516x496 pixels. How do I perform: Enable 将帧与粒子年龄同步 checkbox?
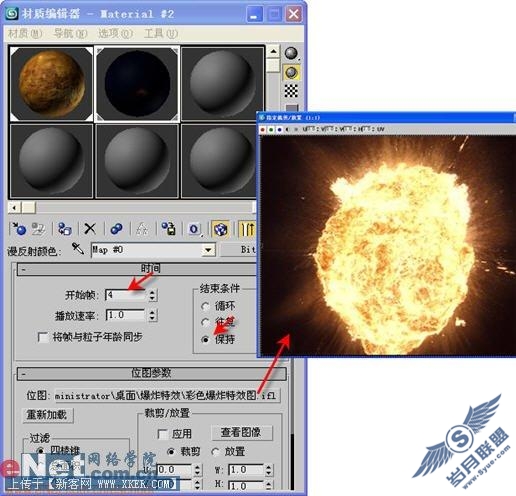tap(43, 337)
